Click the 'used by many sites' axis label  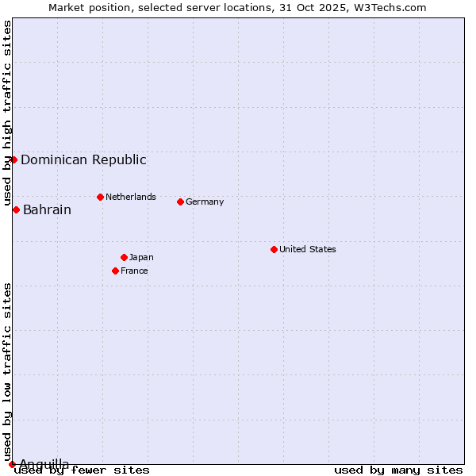click(x=398, y=470)
